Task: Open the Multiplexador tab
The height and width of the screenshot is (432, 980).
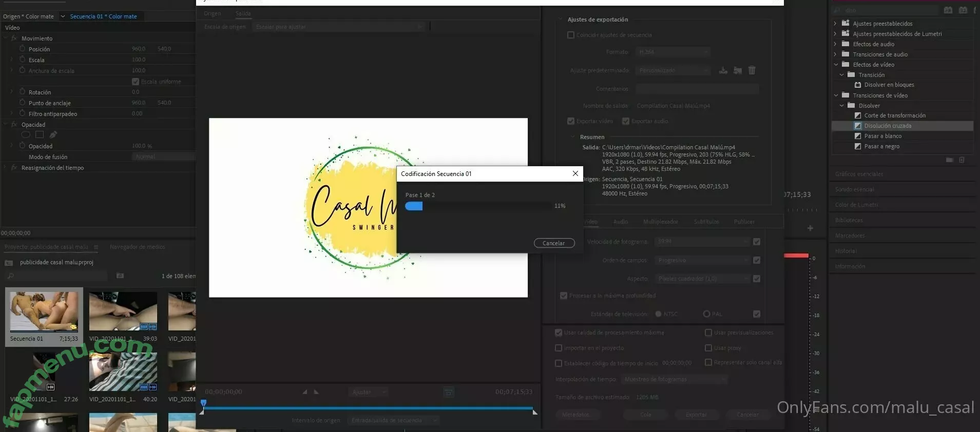Action: coord(661,222)
